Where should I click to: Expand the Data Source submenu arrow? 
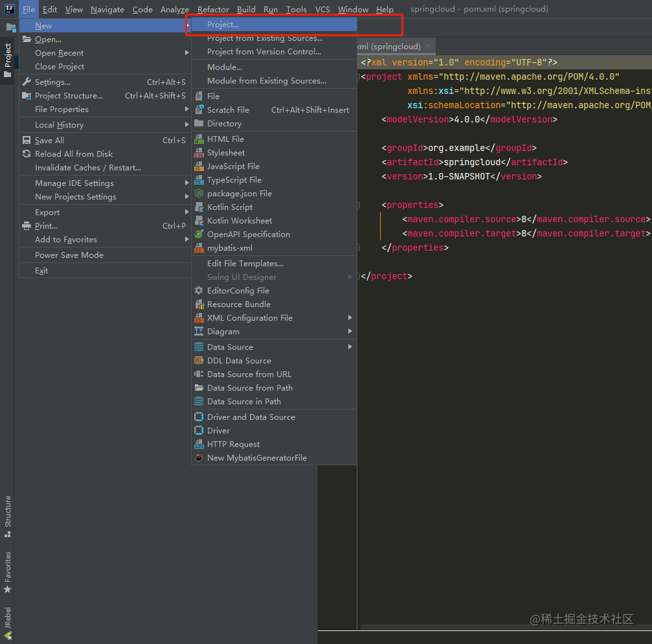[x=350, y=347]
